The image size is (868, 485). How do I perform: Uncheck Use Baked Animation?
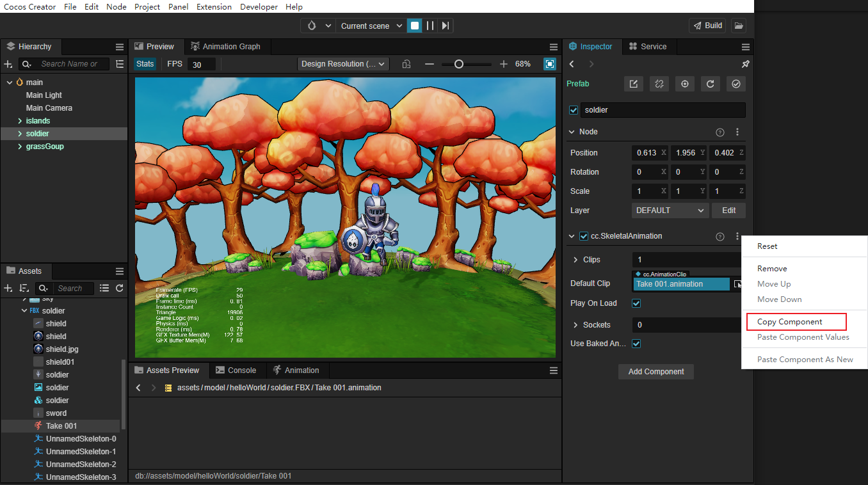(x=636, y=344)
